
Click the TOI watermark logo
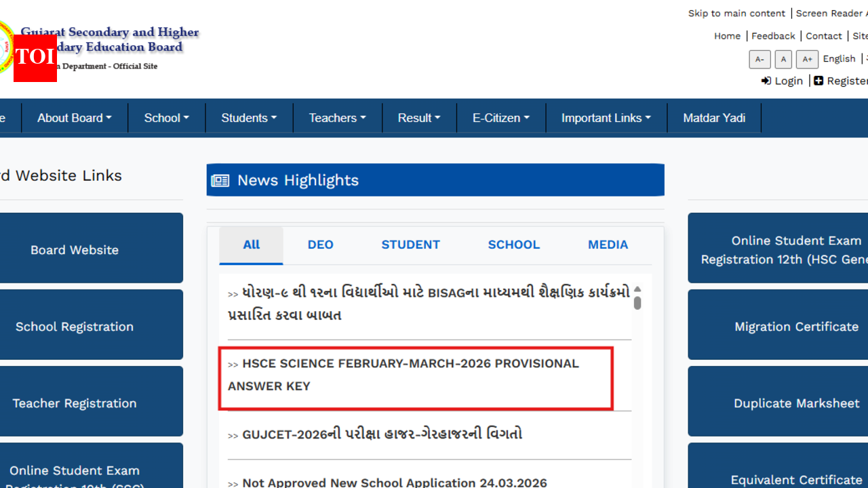tap(35, 59)
